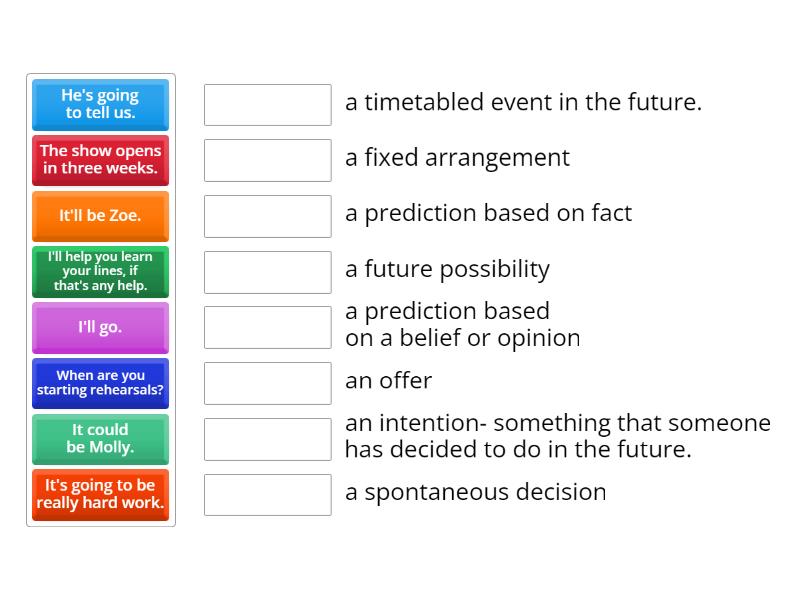
Task: Click the orange "It'll be Zoe." tile
Action: point(100,216)
